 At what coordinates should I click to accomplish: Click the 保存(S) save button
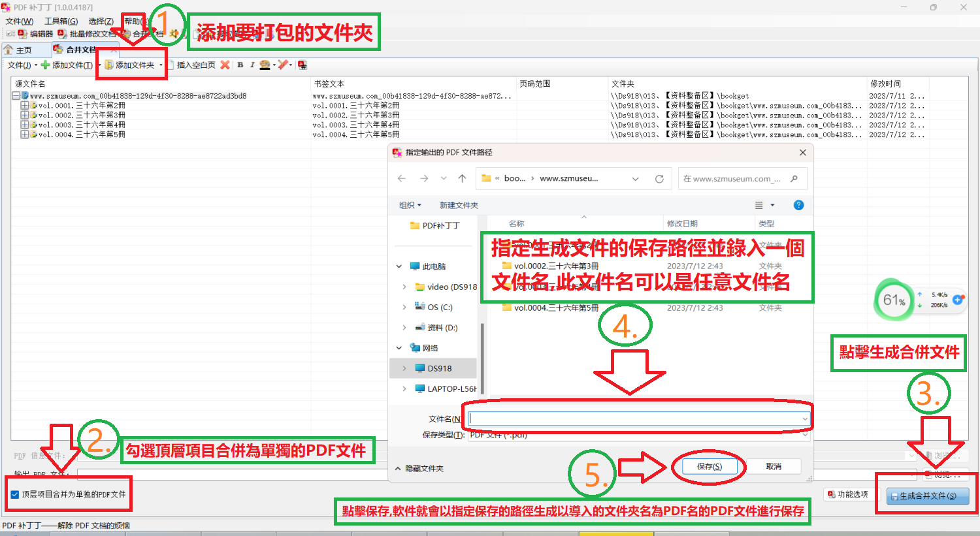[710, 466]
